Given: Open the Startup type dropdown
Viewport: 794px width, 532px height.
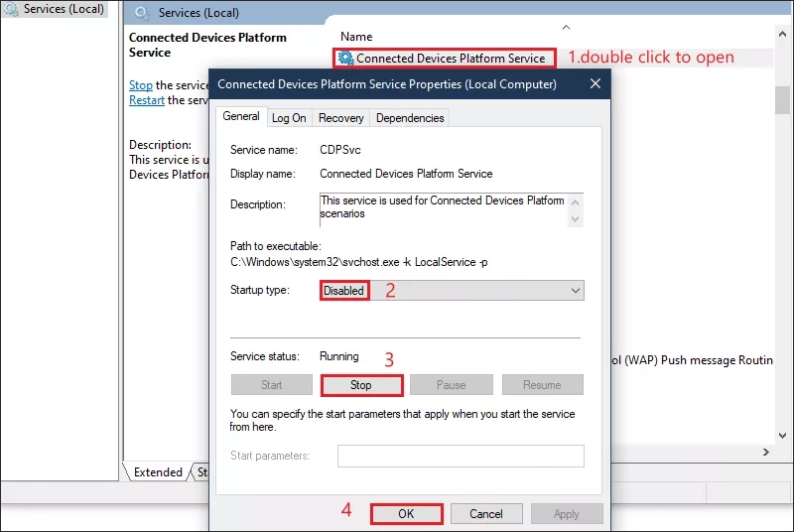Looking at the screenshot, I should (x=452, y=291).
